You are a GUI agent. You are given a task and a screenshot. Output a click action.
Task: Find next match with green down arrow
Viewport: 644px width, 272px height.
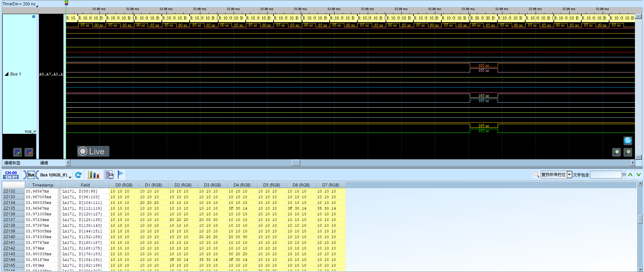coord(639,174)
